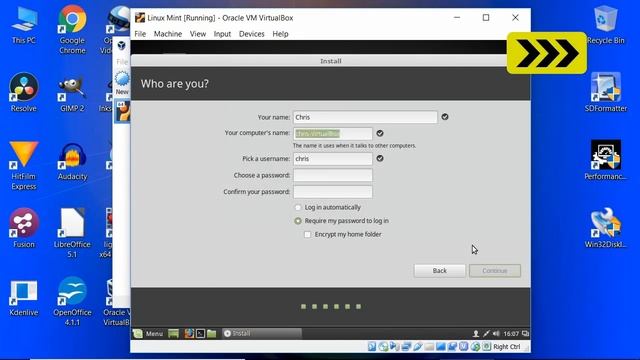This screenshot has height=360, width=640.
Task: Open Google Chrome desktop icon
Action: pos(72,29)
